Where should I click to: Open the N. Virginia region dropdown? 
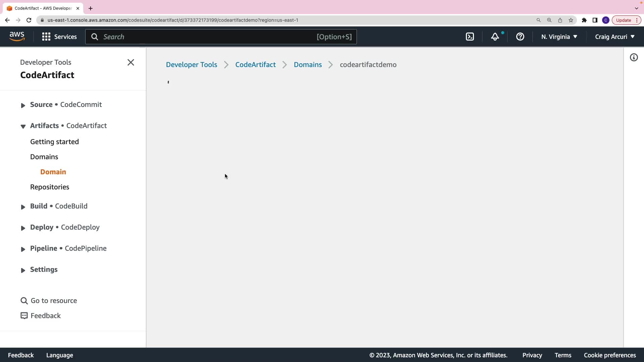[x=559, y=37]
